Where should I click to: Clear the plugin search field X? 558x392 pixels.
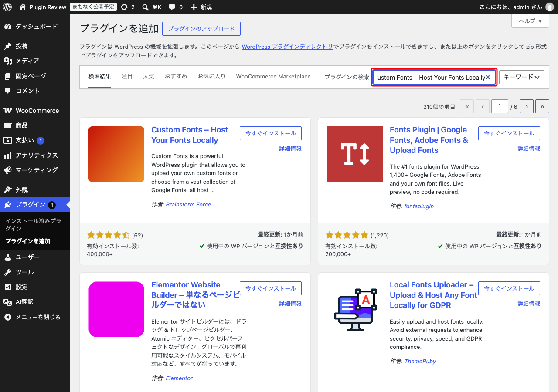tap(488, 77)
